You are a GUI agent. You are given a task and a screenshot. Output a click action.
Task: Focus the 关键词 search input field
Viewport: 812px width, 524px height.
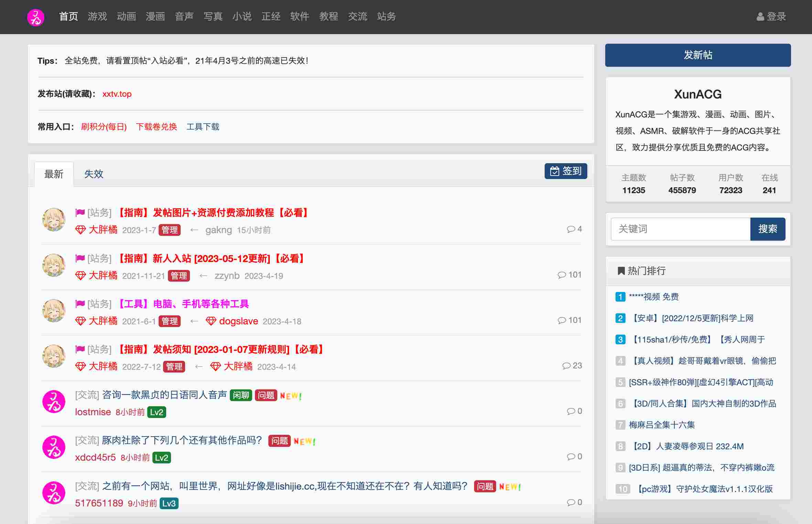click(x=680, y=229)
